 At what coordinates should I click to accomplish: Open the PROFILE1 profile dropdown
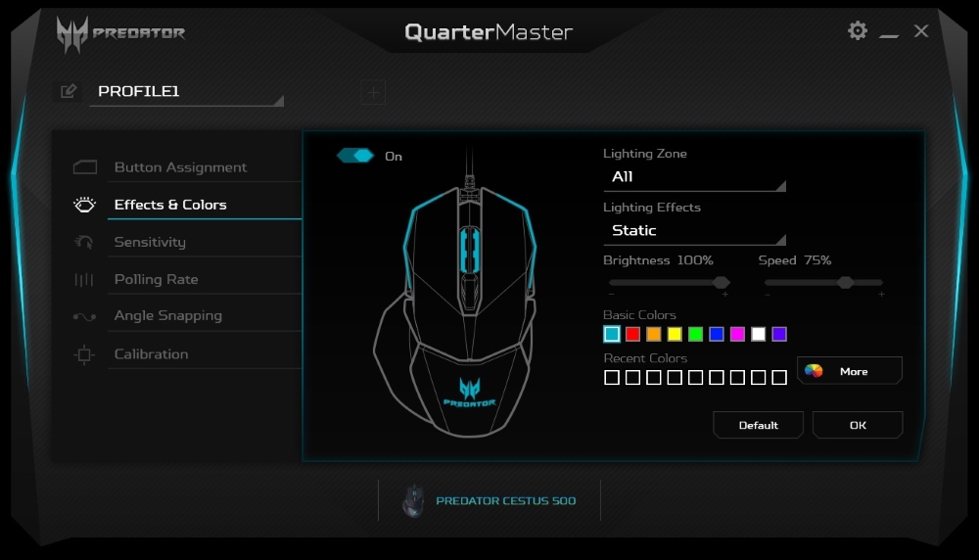tap(187, 92)
